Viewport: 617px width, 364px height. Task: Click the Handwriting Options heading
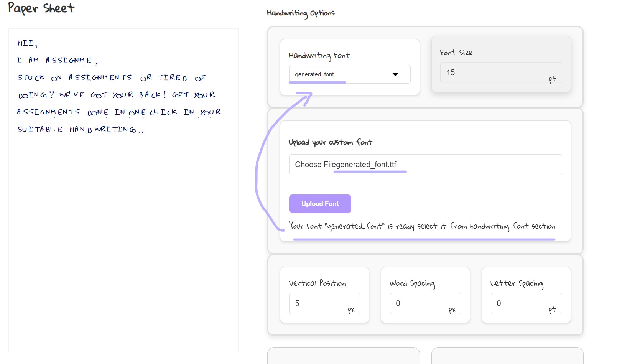pos(301,13)
